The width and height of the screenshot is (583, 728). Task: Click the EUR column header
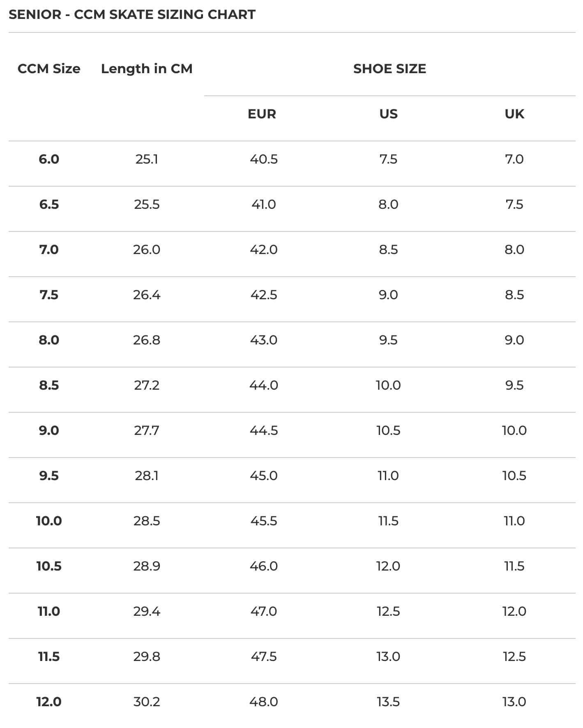262,114
